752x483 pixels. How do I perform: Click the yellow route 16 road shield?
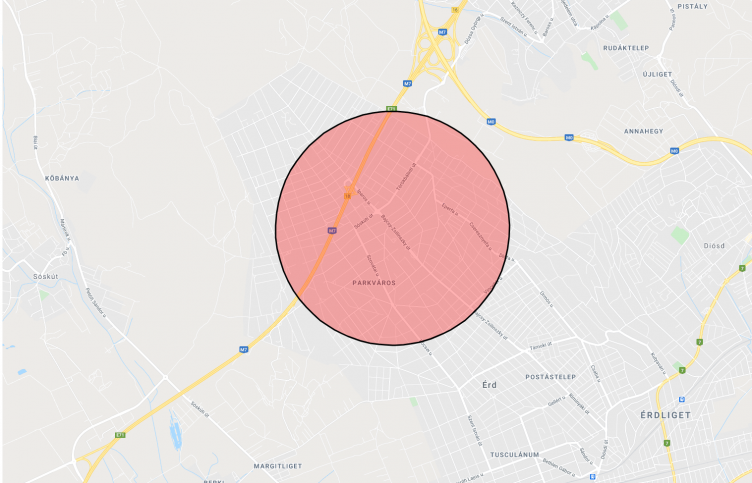pyautogui.click(x=455, y=10)
